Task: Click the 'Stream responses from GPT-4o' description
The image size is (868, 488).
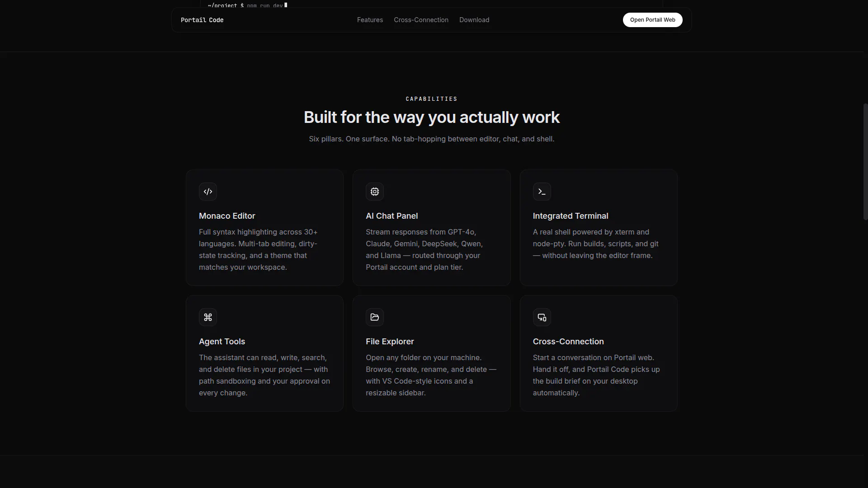Action: pos(424,249)
